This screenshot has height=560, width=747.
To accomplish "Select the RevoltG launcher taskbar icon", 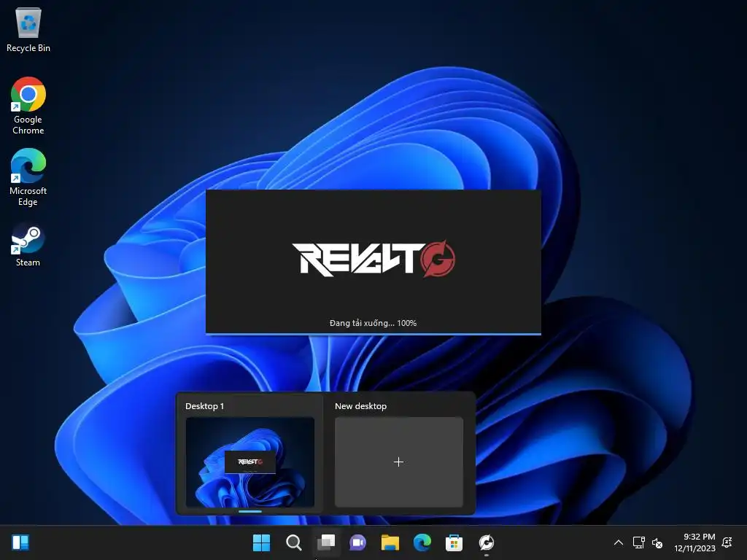I will (487, 542).
